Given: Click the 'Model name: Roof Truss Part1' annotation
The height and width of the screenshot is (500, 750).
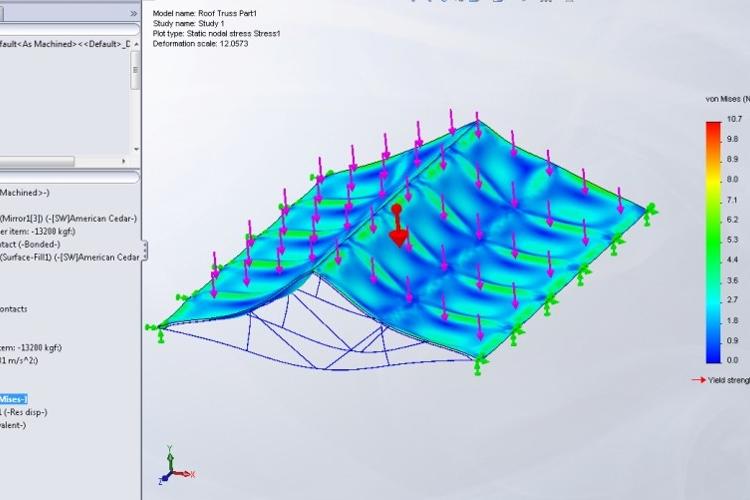Looking at the screenshot, I should (205, 13).
